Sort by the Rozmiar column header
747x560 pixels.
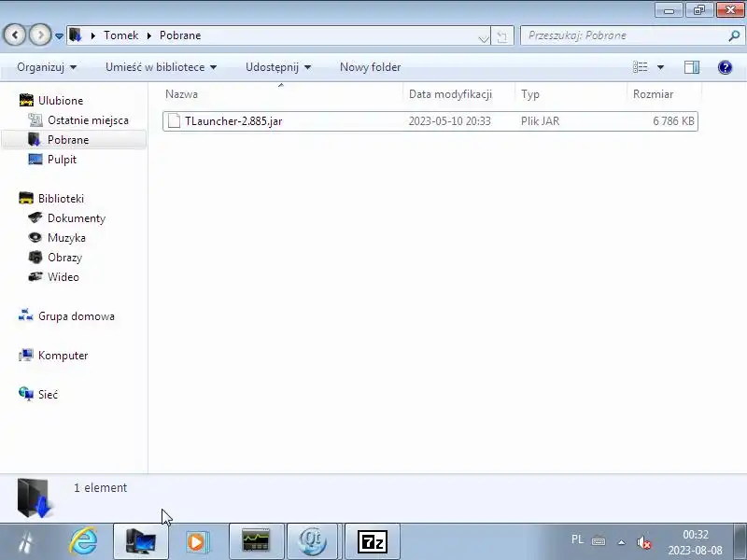(x=653, y=94)
